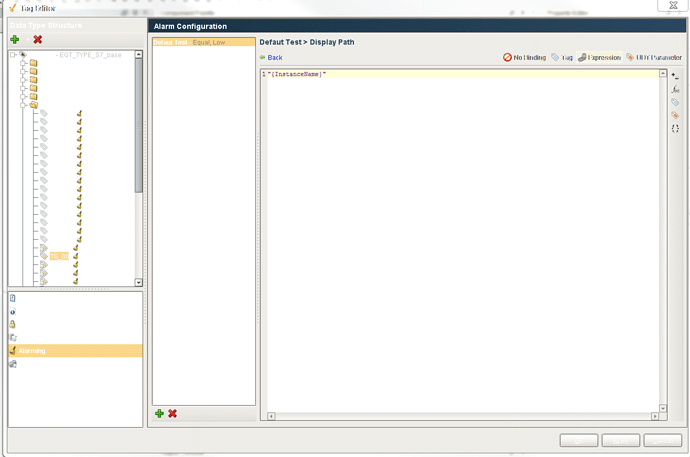Close the Tag Editor window
The image size is (690, 457).
673,5
